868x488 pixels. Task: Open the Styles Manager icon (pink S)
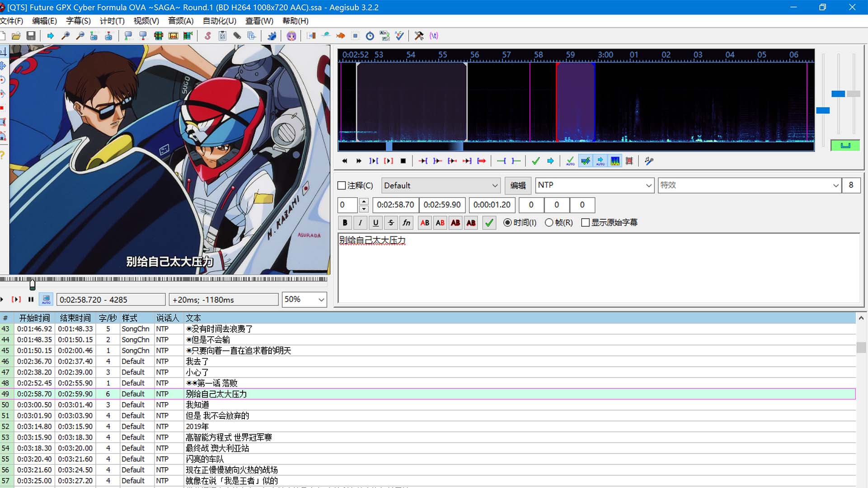point(208,36)
